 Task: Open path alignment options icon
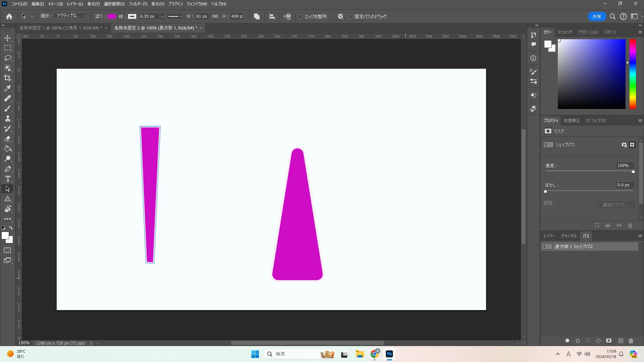[x=272, y=16]
